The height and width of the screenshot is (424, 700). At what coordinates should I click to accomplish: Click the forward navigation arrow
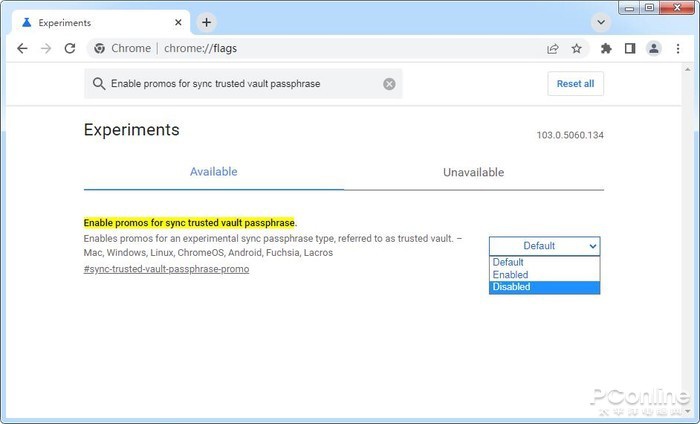[46, 48]
